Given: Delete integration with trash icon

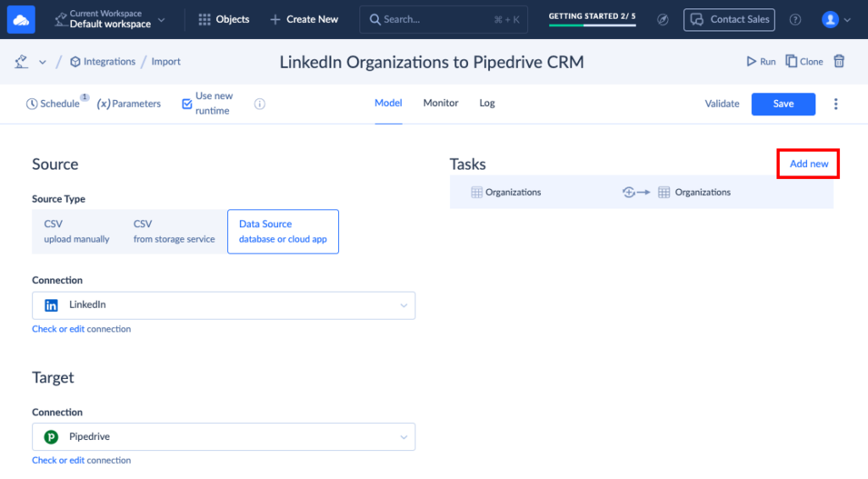Looking at the screenshot, I should tap(839, 61).
